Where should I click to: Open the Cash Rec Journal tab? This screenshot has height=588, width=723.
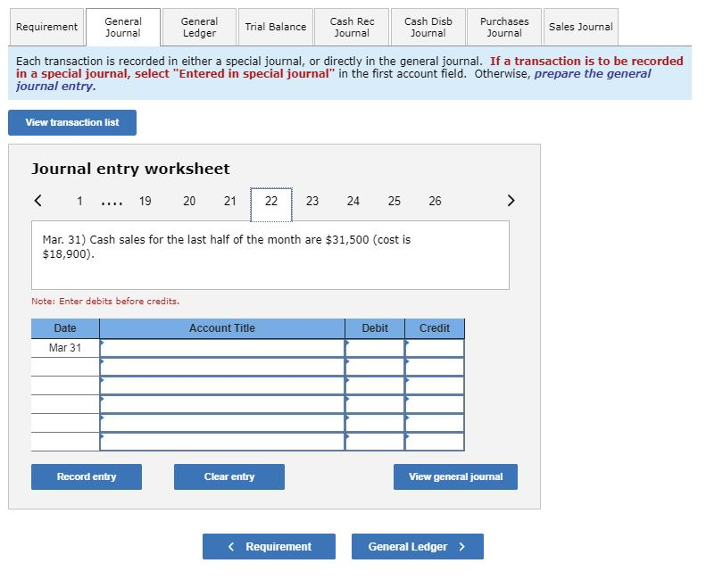coord(352,27)
